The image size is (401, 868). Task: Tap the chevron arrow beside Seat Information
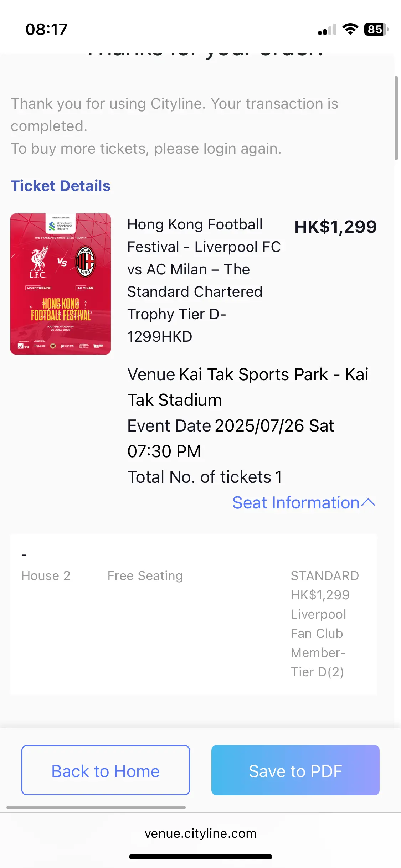coord(369,503)
